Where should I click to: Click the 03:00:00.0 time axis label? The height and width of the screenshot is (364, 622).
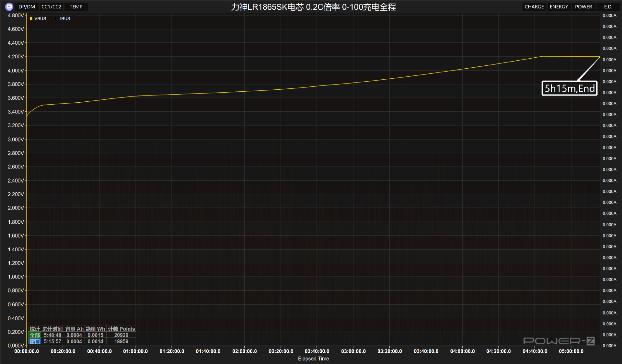tap(353, 351)
